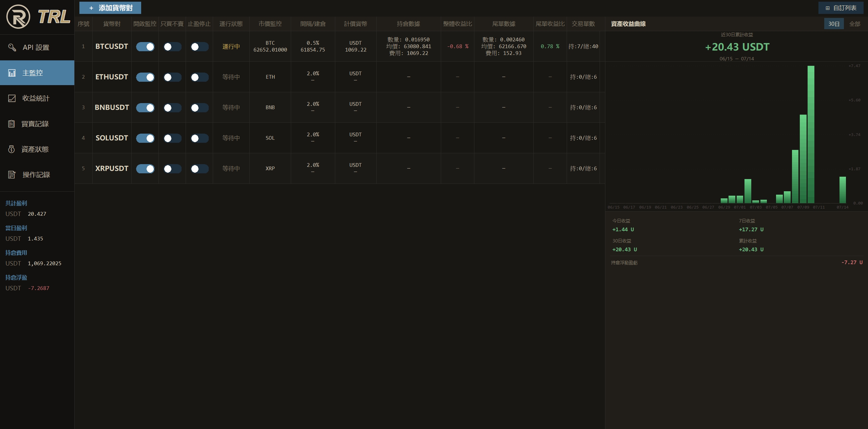The image size is (868, 429).
Task: Enable buy-only switch for SOLUSDT
Action: 172,138
